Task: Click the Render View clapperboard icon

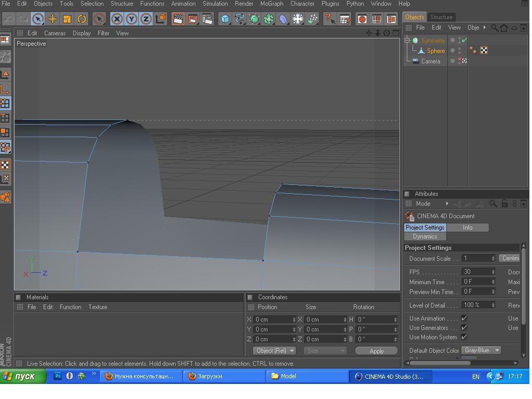Action: click(x=178, y=19)
